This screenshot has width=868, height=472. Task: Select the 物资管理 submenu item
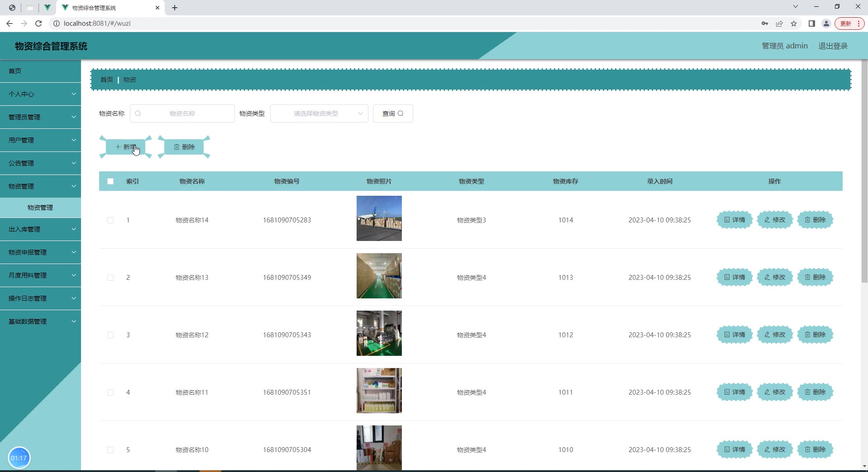tap(40, 208)
